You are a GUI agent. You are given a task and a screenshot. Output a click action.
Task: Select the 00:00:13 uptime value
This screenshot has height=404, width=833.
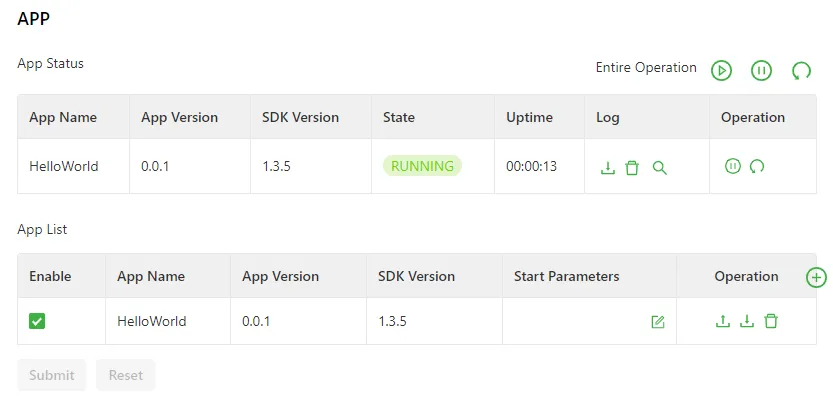pos(531,166)
